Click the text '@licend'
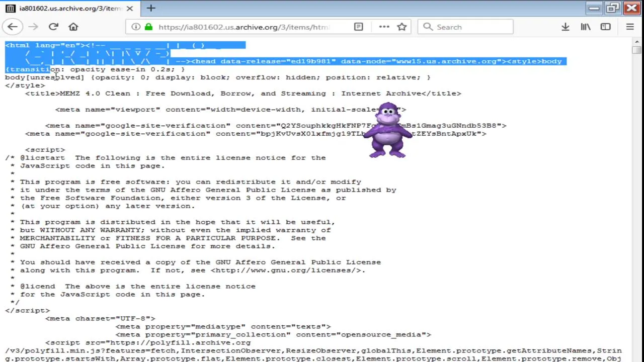The height and width of the screenshot is (362, 644). tap(37, 287)
